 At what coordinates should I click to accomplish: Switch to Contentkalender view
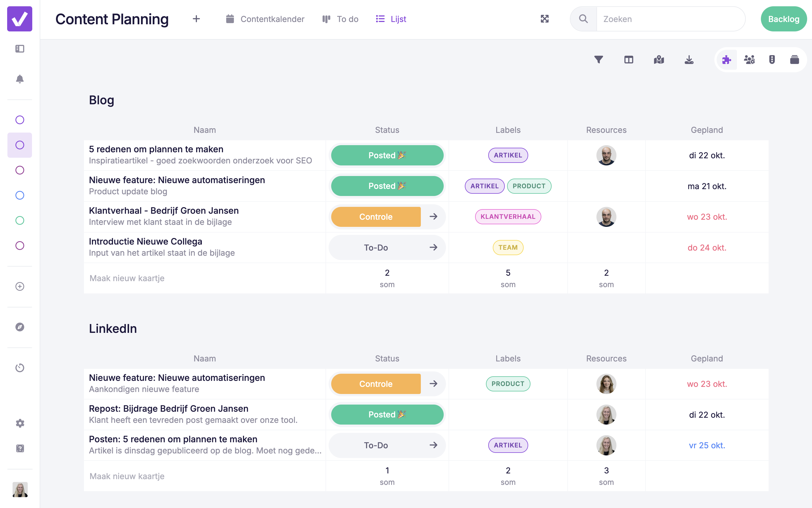(x=265, y=19)
